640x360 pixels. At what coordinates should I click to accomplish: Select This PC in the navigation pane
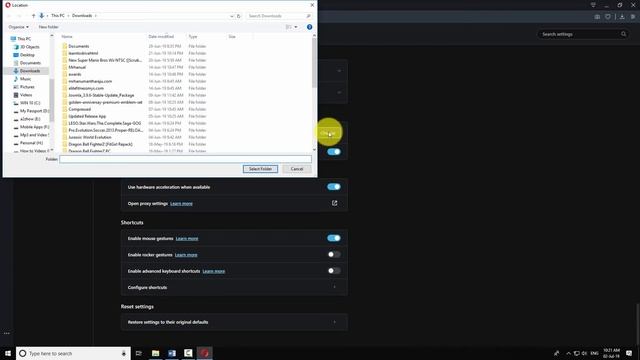pos(24,39)
